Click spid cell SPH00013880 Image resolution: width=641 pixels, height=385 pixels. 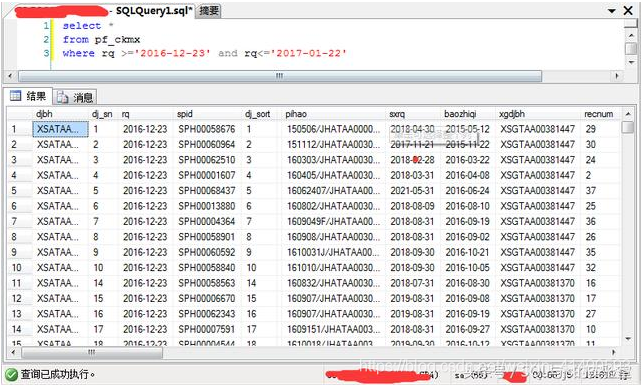click(x=207, y=206)
